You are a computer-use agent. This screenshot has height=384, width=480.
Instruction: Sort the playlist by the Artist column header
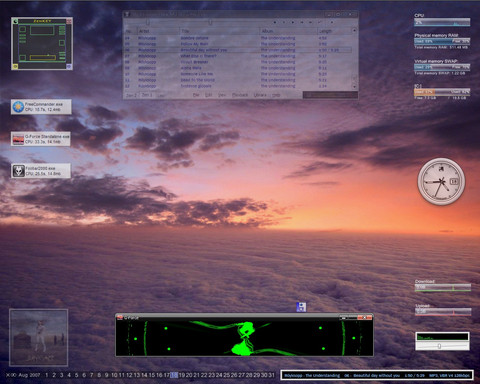click(158, 31)
